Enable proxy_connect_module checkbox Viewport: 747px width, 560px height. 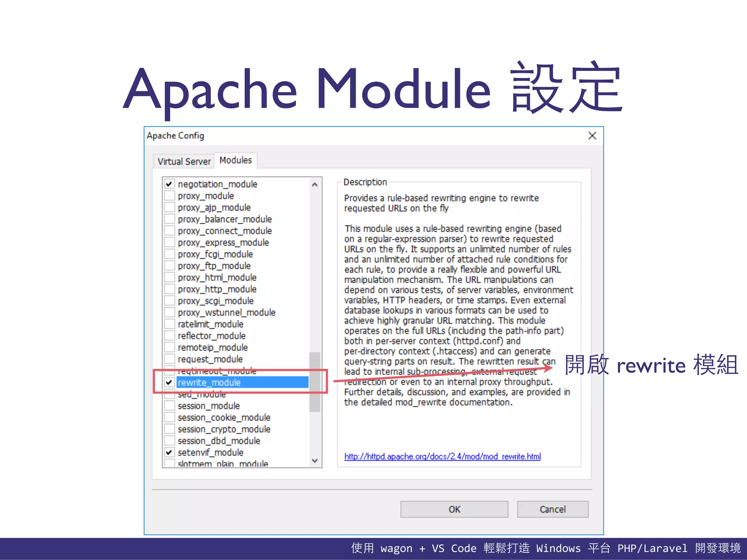pyautogui.click(x=169, y=231)
